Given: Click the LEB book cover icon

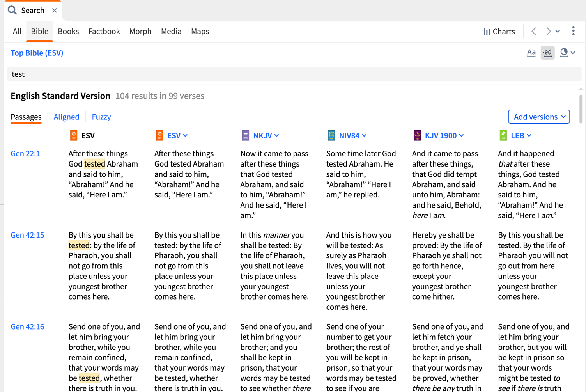Looking at the screenshot, I should (503, 135).
